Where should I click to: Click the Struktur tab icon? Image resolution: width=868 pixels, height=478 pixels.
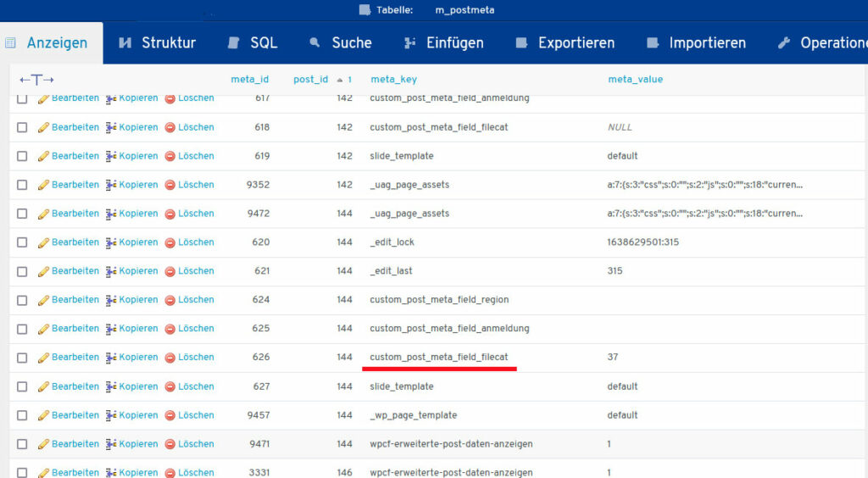tap(125, 42)
